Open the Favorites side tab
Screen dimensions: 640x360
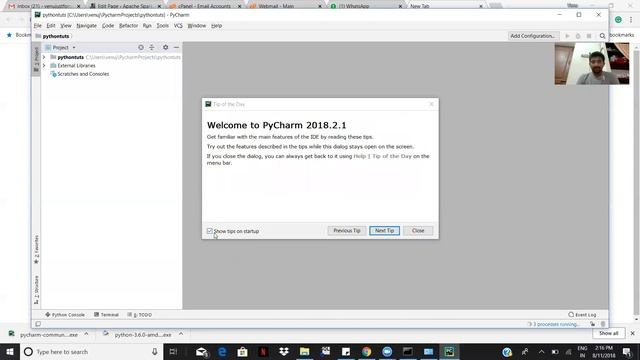36,249
